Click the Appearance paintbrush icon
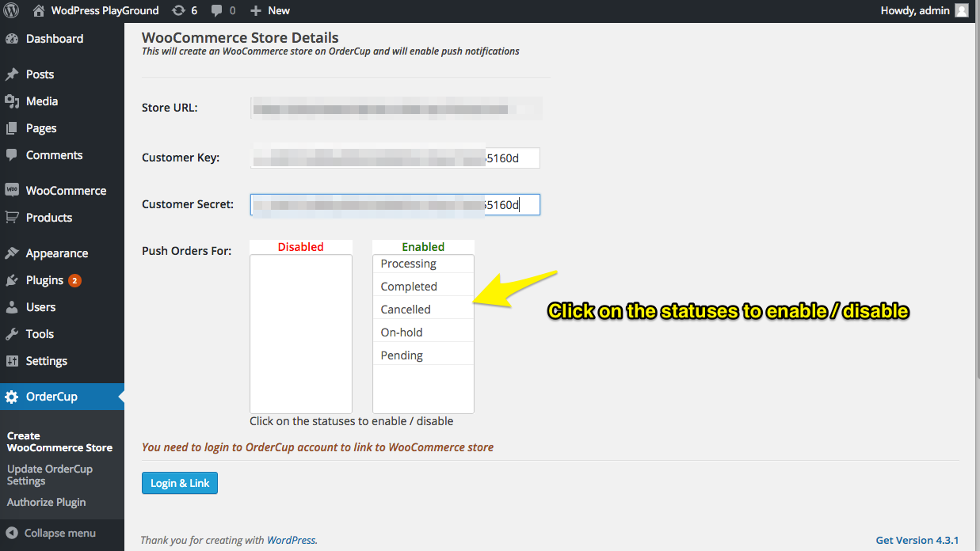 [12, 253]
